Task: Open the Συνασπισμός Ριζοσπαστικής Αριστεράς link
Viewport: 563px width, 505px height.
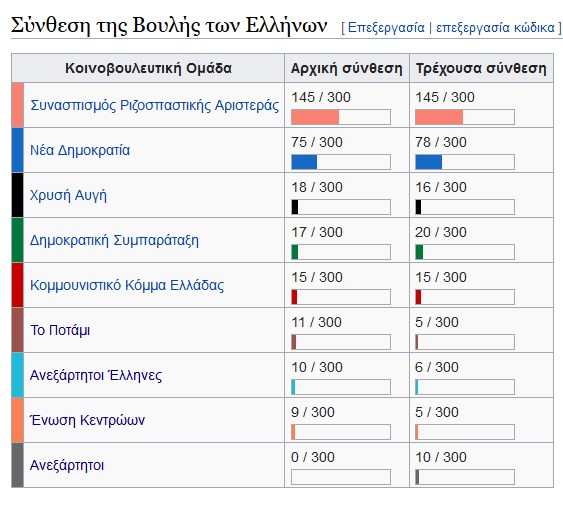Action: tap(154, 105)
